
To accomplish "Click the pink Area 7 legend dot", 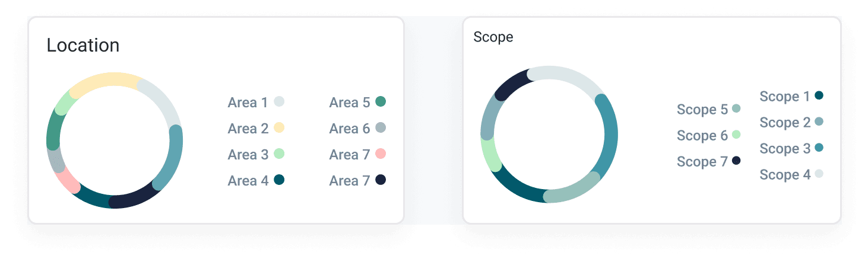I will 381,154.
